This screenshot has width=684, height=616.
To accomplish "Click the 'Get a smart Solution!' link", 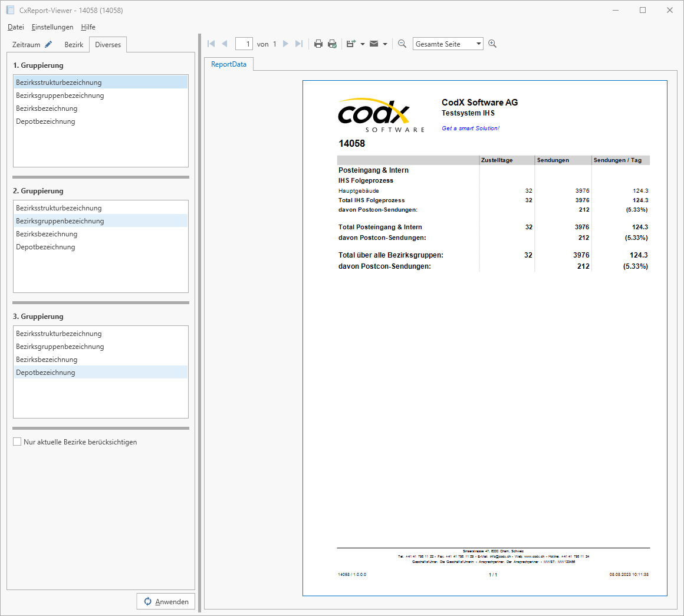I will coord(470,128).
